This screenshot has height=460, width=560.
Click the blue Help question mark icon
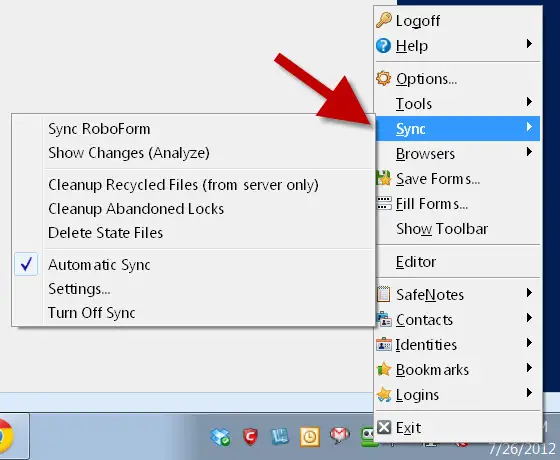[384, 46]
